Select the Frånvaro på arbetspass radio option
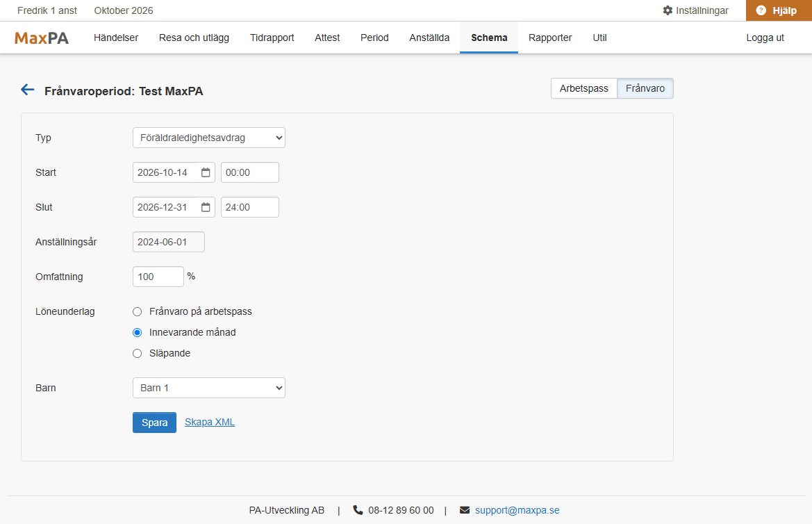This screenshot has height=524, width=812. (138, 311)
